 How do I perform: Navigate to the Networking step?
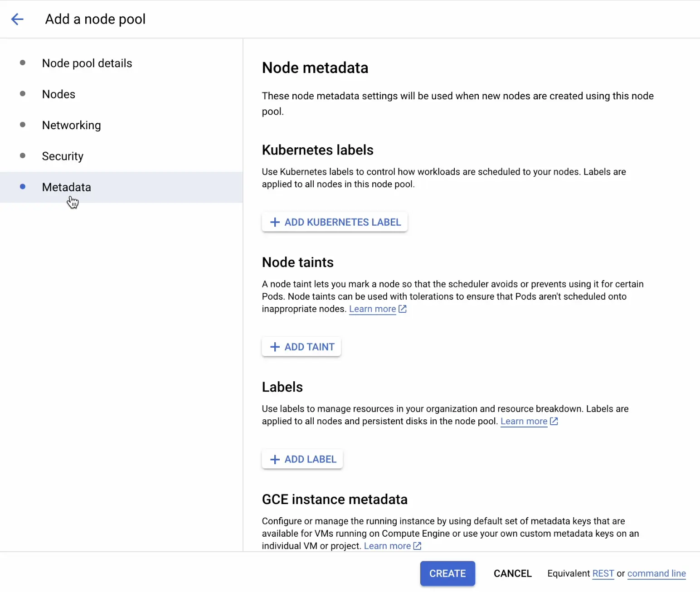click(x=71, y=125)
